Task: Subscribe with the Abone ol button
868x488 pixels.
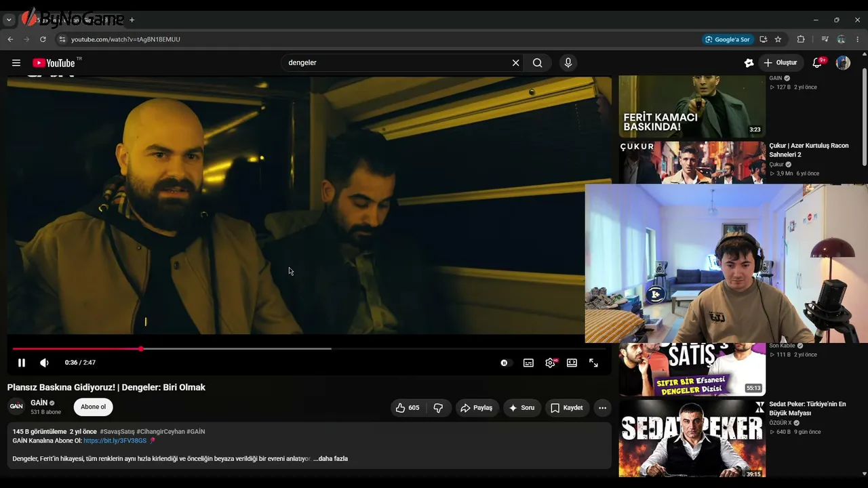Action: point(94,407)
